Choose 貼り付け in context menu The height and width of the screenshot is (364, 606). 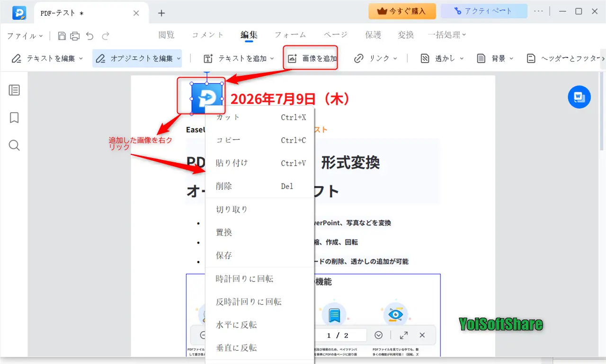pos(259,163)
